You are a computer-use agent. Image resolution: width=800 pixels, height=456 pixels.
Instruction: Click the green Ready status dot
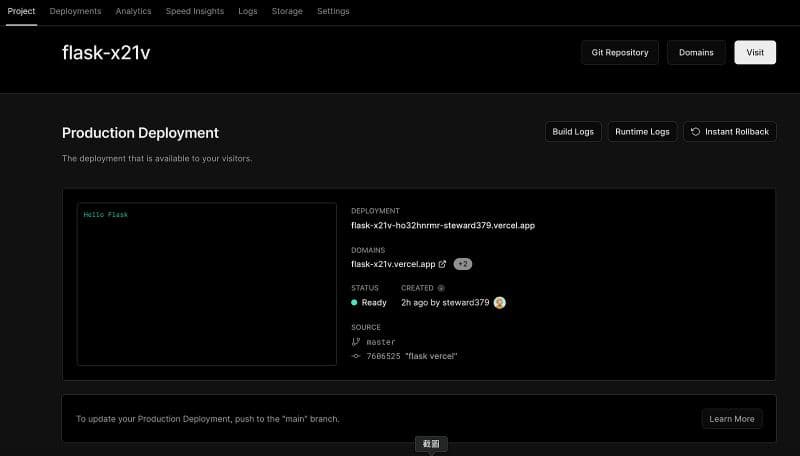[354, 302]
